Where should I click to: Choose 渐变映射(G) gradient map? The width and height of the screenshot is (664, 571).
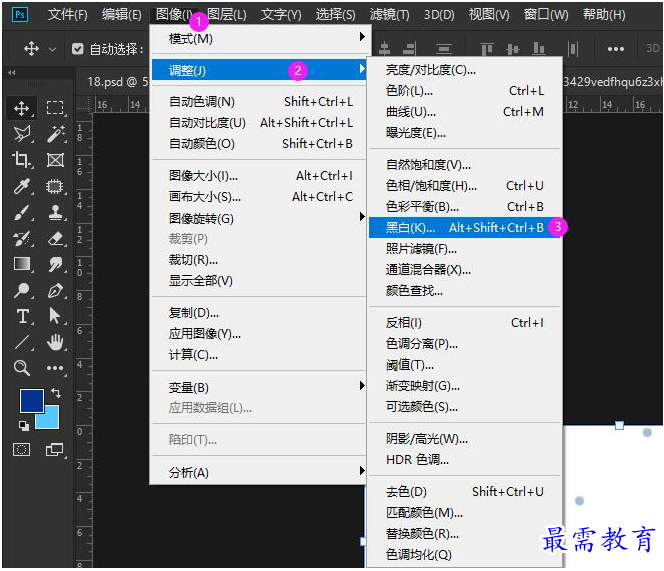465,385
